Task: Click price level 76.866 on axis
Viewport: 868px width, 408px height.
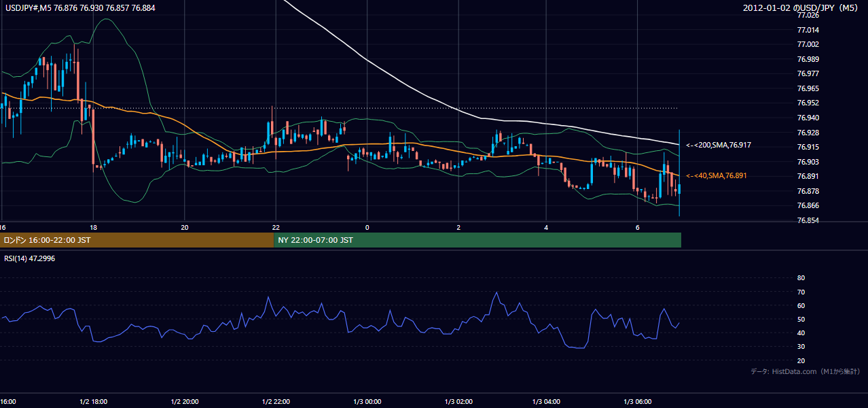Action: click(x=808, y=205)
